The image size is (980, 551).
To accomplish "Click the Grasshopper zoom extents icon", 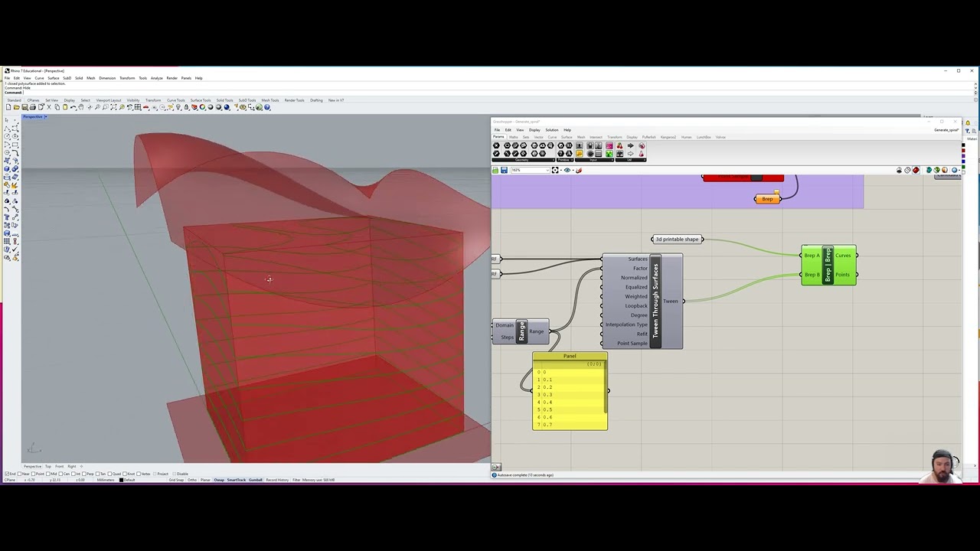I will click(x=555, y=170).
